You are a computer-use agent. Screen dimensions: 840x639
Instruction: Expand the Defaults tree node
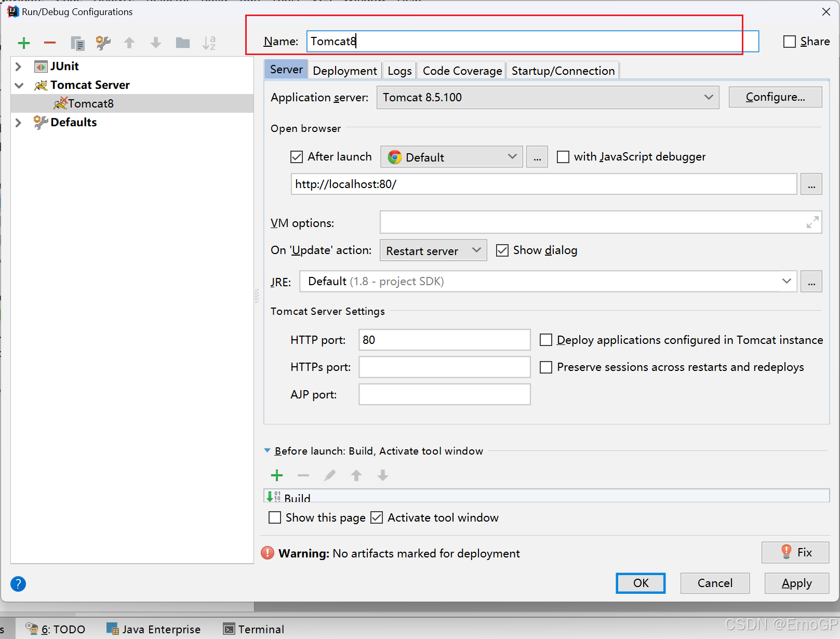coord(19,123)
